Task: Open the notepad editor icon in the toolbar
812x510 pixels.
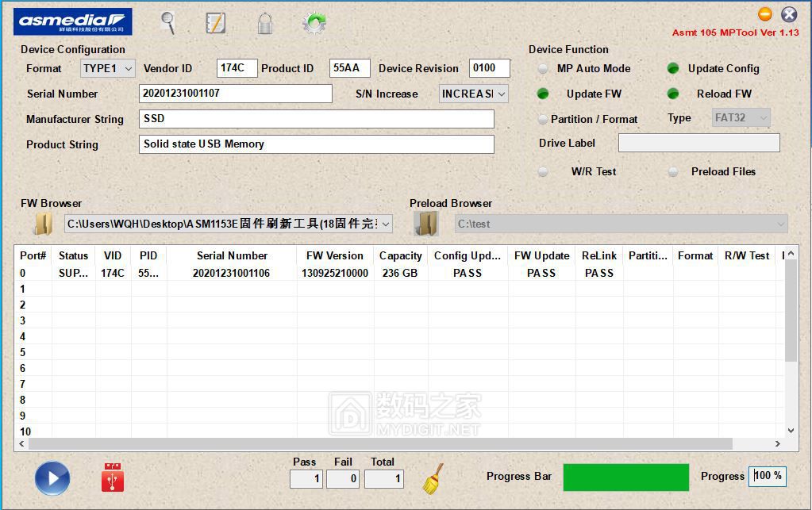Action: tap(215, 22)
